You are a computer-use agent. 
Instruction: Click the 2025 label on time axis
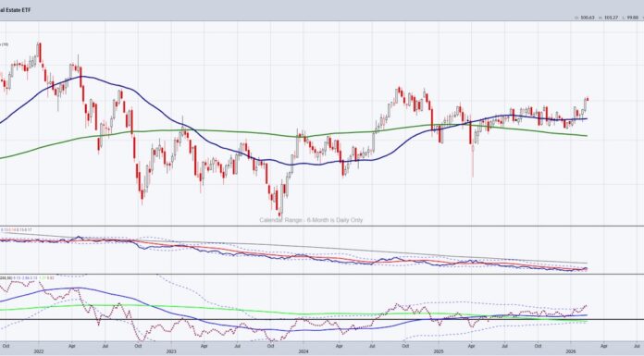click(x=439, y=351)
